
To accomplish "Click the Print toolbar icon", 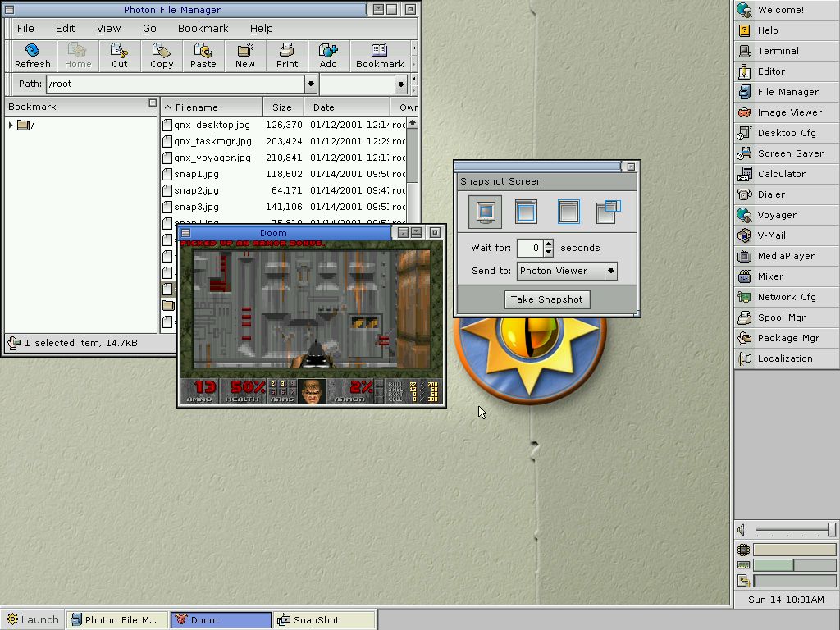I will 287,55.
